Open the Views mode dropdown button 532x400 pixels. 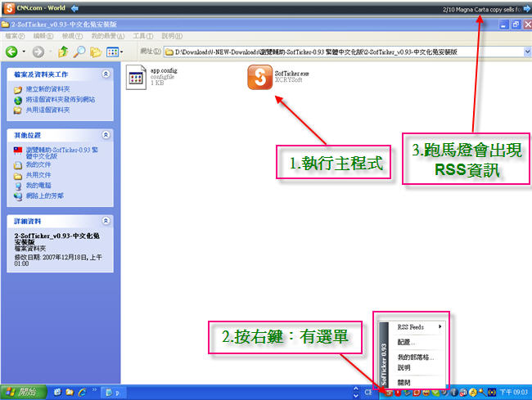click(115, 52)
